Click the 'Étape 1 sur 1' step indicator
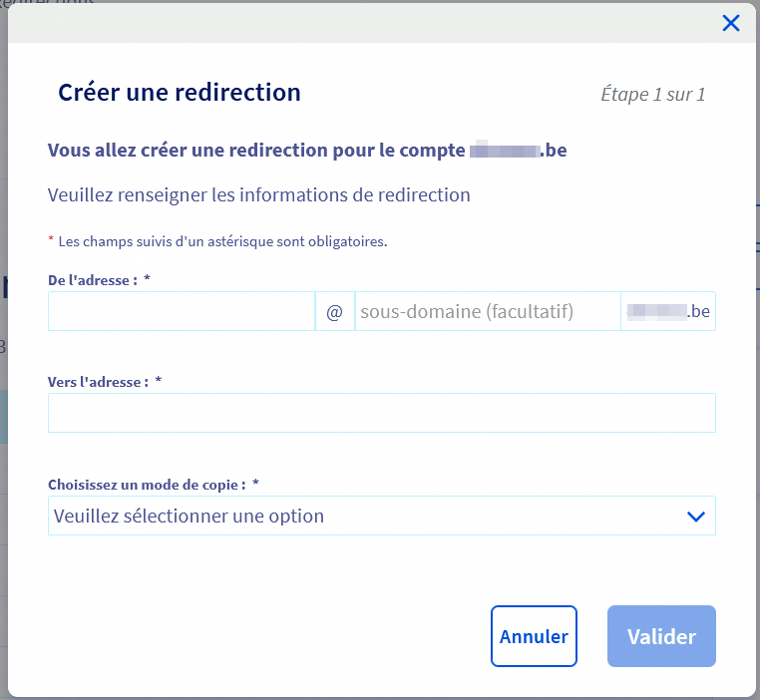Screen dimensions: 760x700 653,95
